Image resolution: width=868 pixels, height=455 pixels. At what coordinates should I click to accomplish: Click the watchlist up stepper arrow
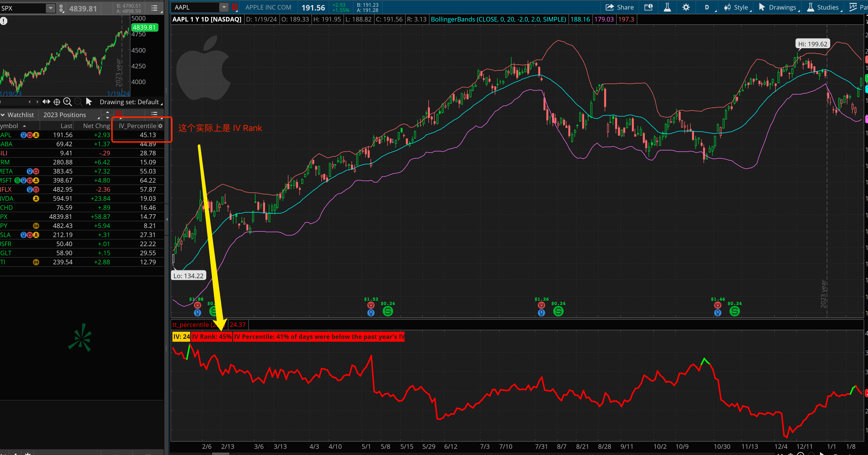[107, 112]
